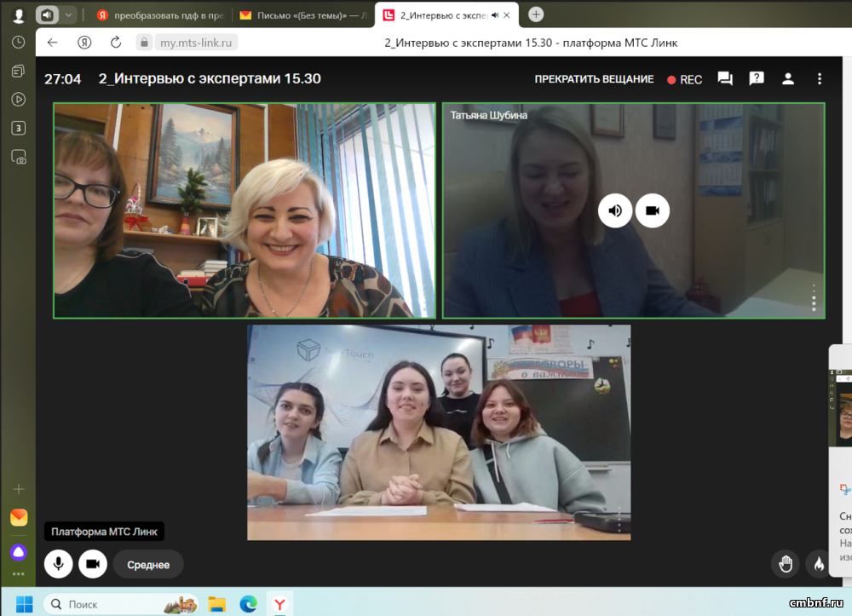
Task: Expand the dropdown beside the browser sound icon
Action: 68,14
